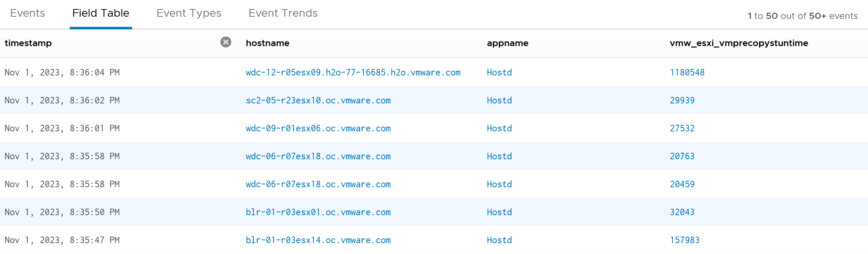Click timestamp Nov 1, 2023, 8:35:47 PM
868x254 pixels.
[x=62, y=240]
